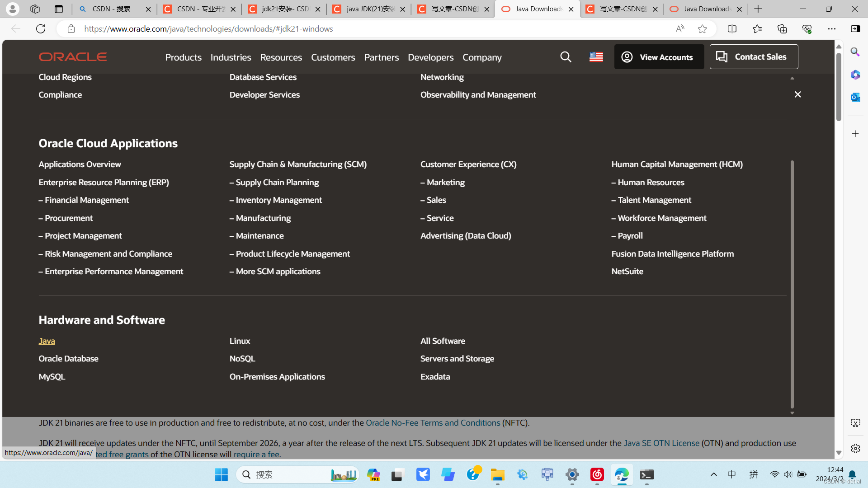Close the Products mega menu with X
Screen dimensions: 868x488
[797, 94]
